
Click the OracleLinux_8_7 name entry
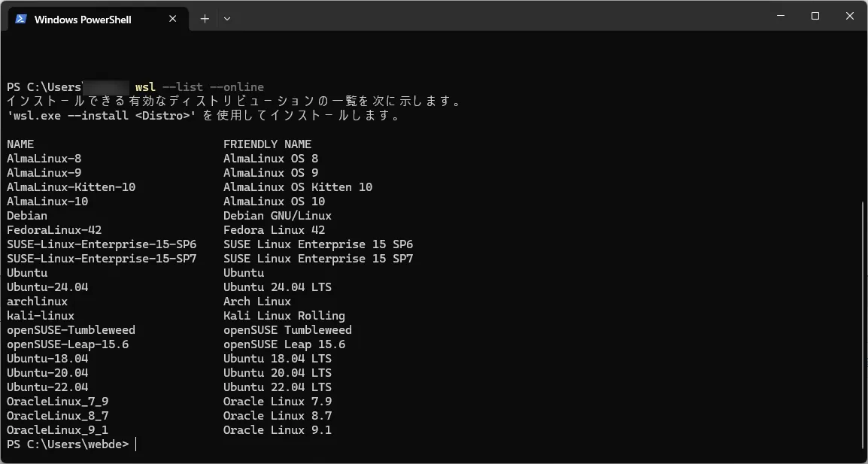[x=58, y=417]
